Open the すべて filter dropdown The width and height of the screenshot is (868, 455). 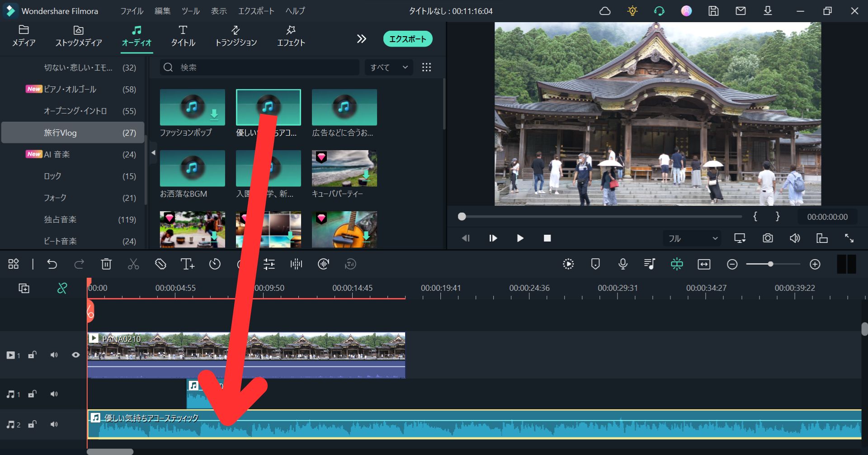tap(388, 67)
